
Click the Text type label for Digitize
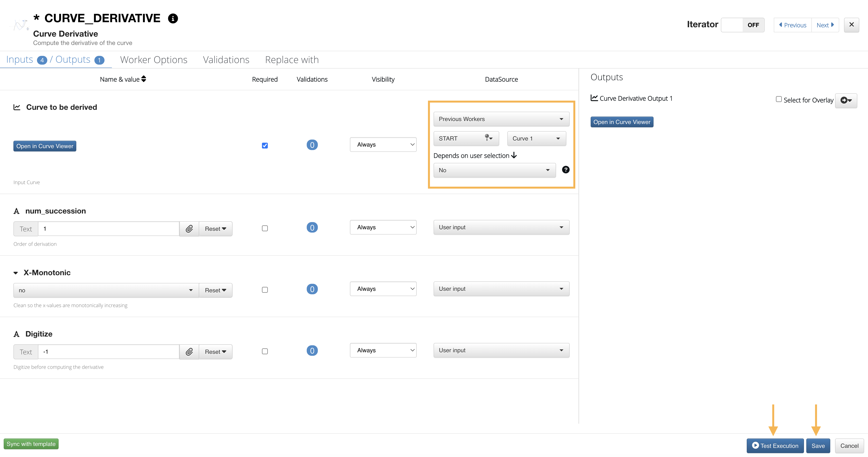coord(26,352)
